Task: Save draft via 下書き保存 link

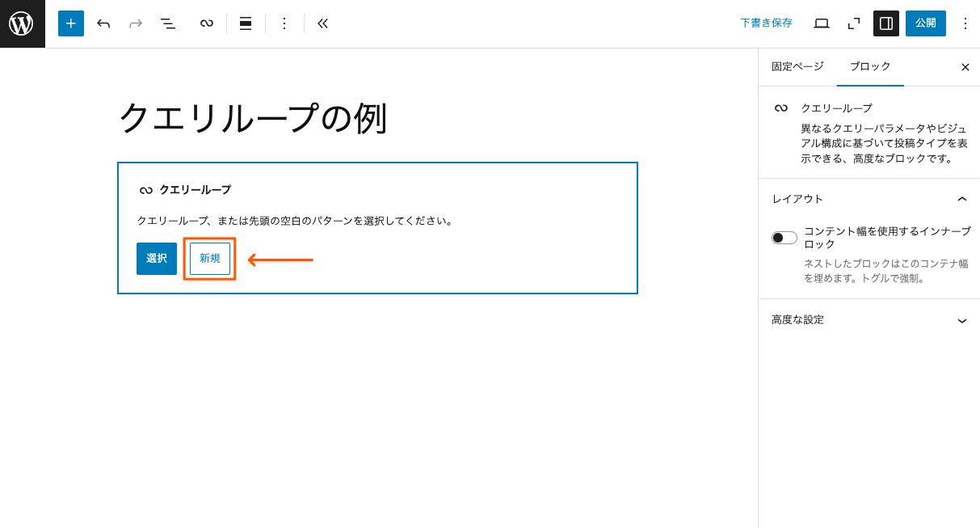Action: [x=766, y=23]
